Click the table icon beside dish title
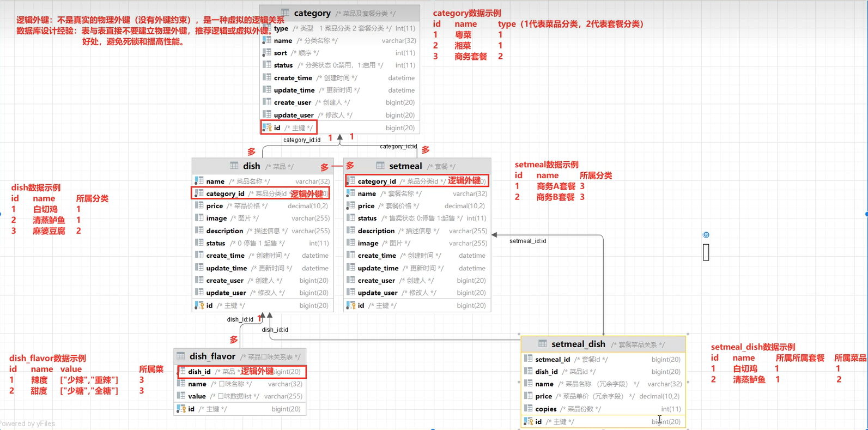The height and width of the screenshot is (430, 868). (234, 166)
